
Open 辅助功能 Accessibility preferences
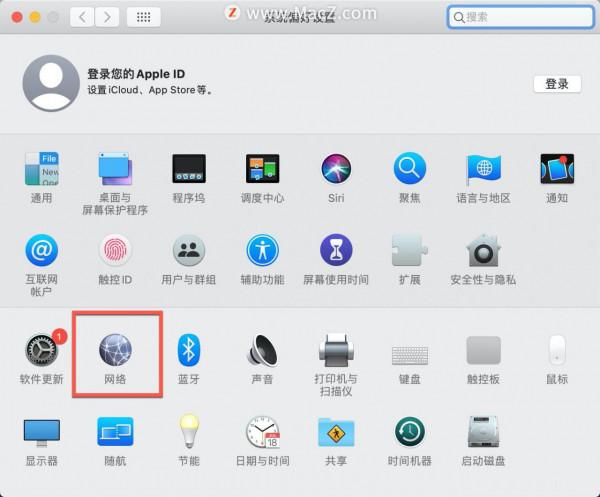pos(262,250)
